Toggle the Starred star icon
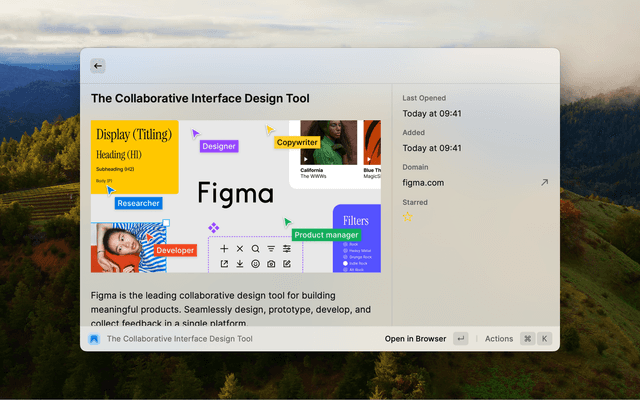 coord(407,217)
